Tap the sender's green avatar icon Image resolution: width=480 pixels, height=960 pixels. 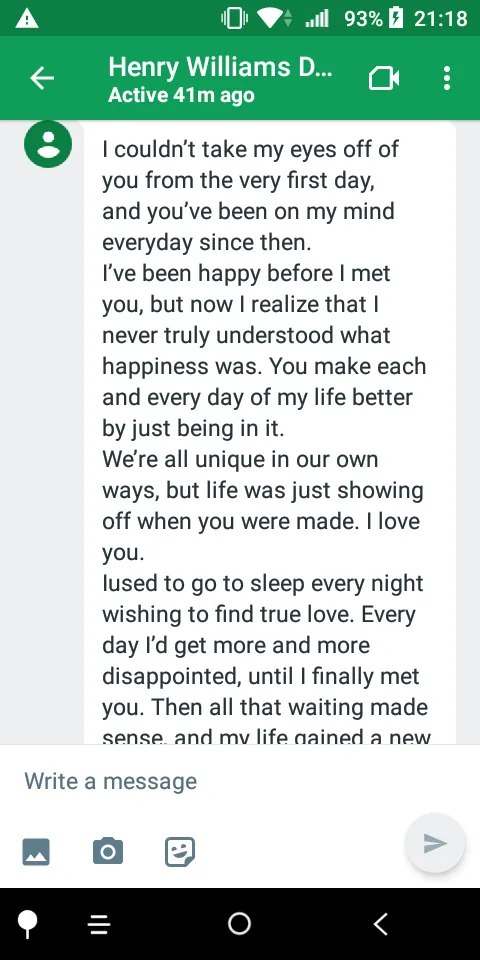coord(48,144)
